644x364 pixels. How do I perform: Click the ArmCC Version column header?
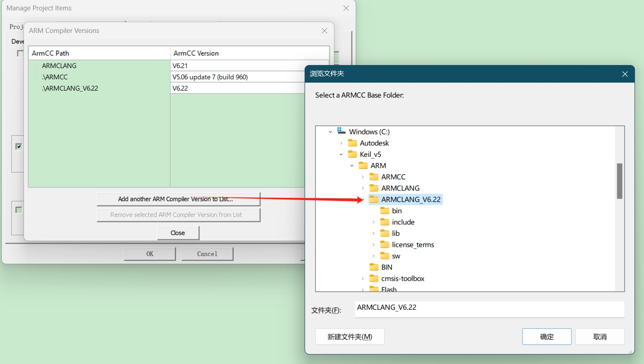[249, 53]
